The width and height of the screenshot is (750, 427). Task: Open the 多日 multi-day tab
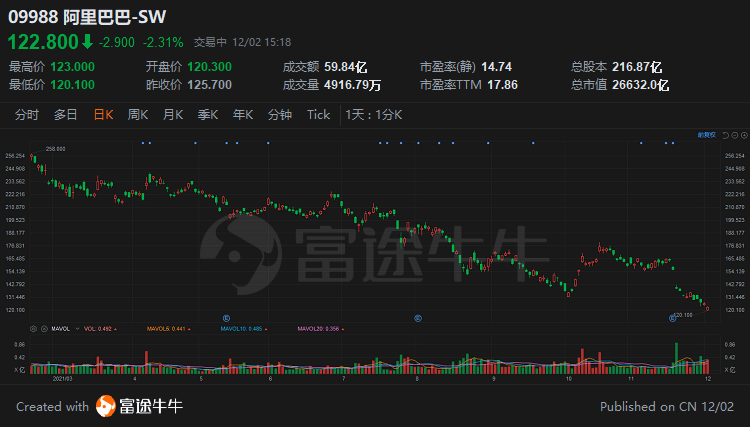point(66,115)
